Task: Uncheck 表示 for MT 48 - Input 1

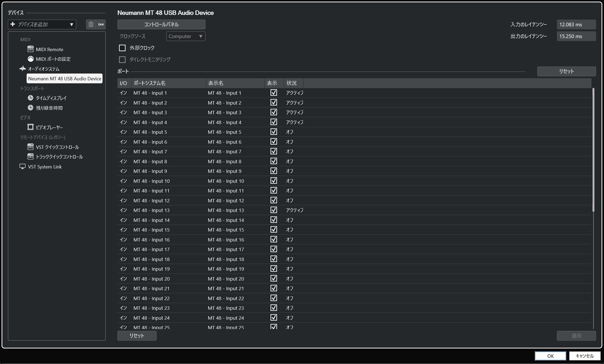Action: point(274,93)
